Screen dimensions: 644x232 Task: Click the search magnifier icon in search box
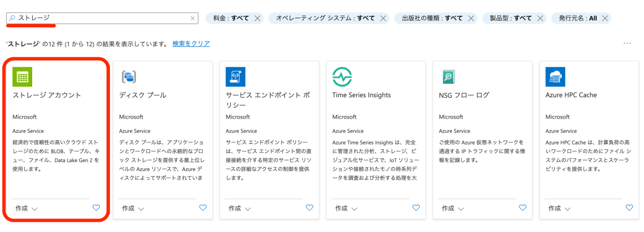pyautogui.click(x=13, y=18)
